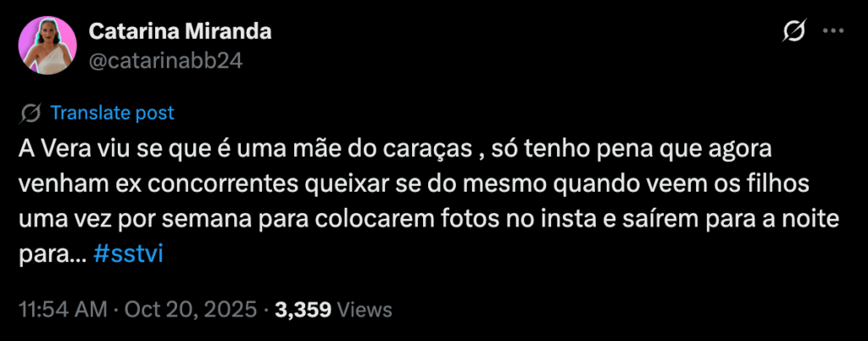Click the Translate post link
Viewport: 868px width, 341px height.
point(113,113)
